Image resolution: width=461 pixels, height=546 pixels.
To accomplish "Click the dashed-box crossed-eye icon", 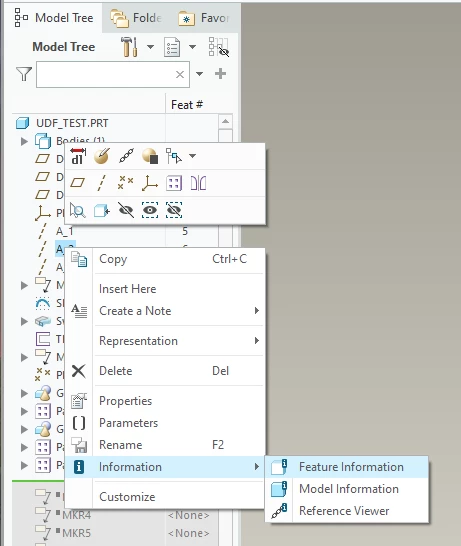I will pyautogui.click(x=174, y=210).
